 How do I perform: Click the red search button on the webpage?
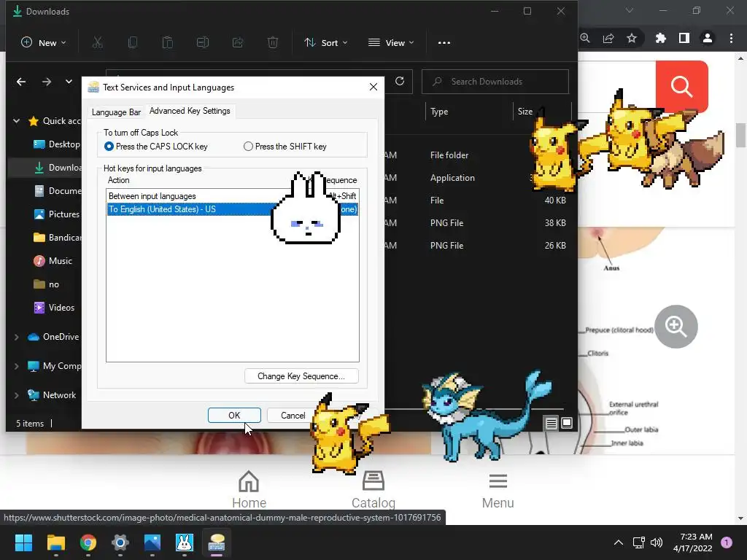click(x=682, y=87)
